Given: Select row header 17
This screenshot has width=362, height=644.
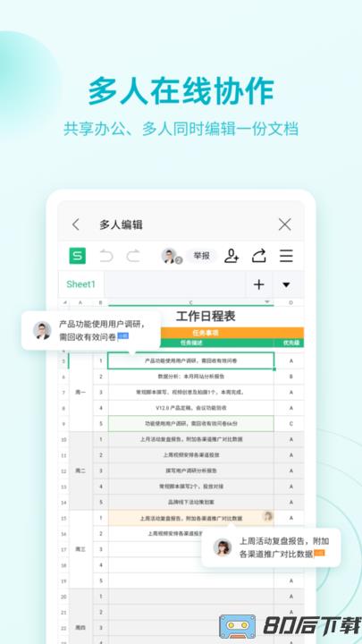Looking at the screenshot, I should [x=63, y=549].
